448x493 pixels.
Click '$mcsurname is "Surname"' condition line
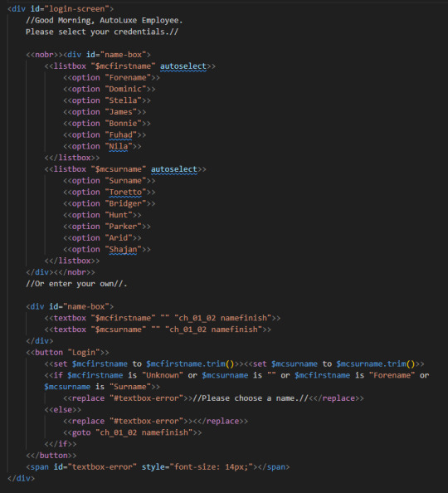pyautogui.click(x=102, y=387)
